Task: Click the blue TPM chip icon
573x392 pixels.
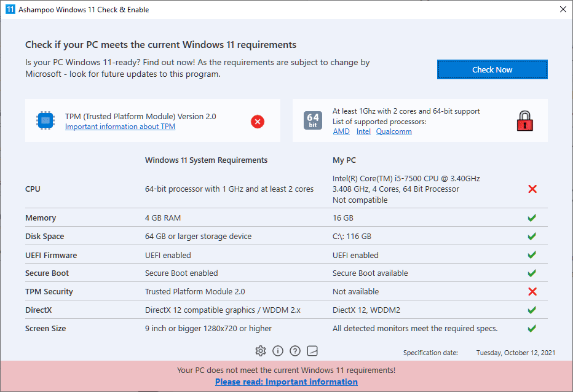Action: click(46, 121)
